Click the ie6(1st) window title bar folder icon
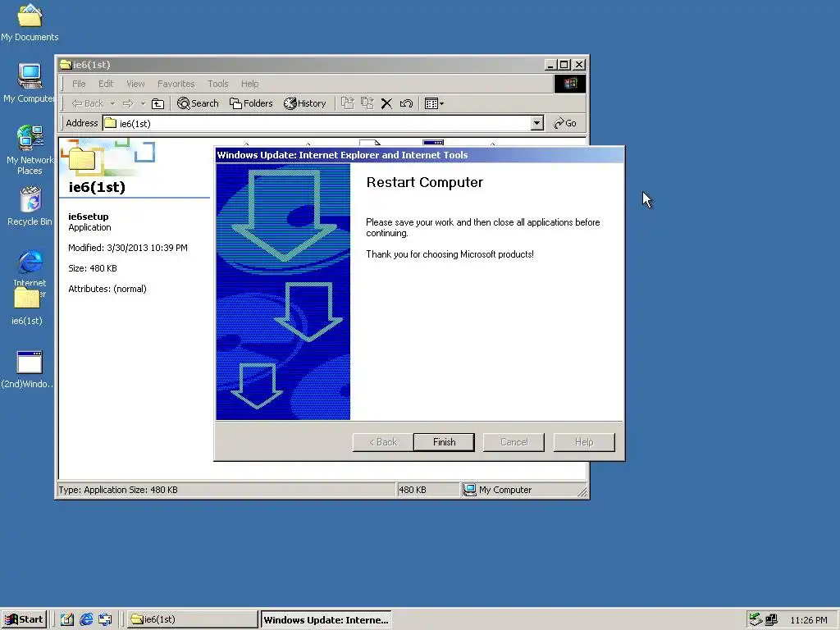The width and height of the screenshot is (840, 630). (66, 65)
